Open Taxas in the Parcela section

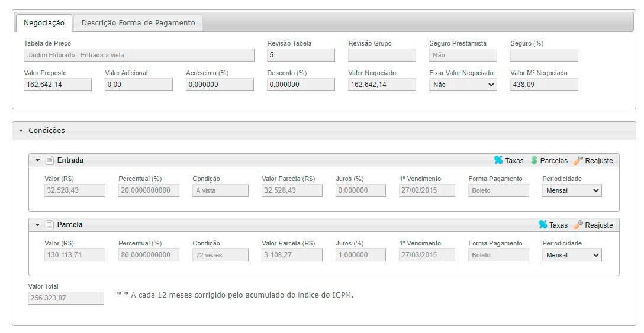553,225
